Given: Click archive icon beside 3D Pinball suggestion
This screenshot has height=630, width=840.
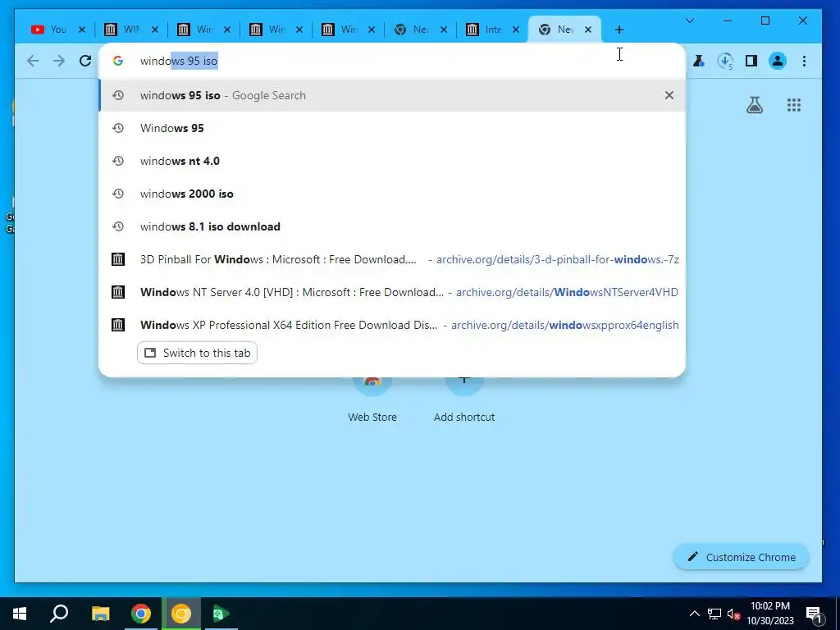Looking at the screenshot, I should point(118,259).
